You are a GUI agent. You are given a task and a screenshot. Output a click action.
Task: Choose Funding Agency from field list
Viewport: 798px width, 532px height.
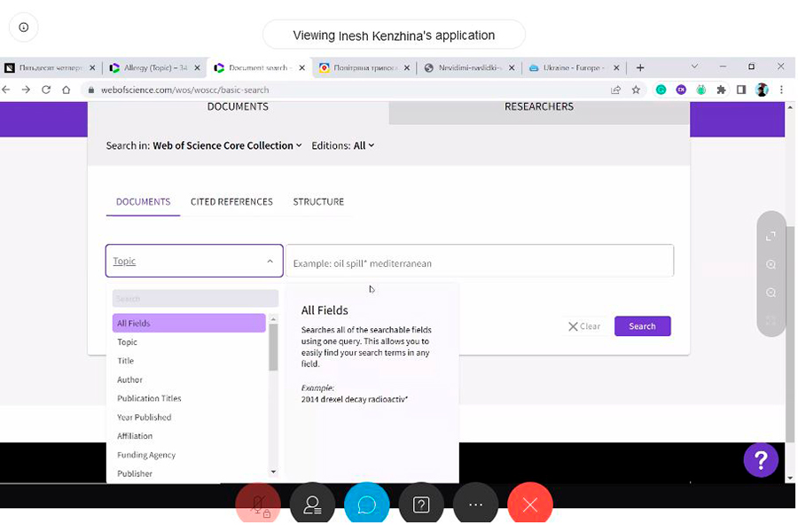189,455
